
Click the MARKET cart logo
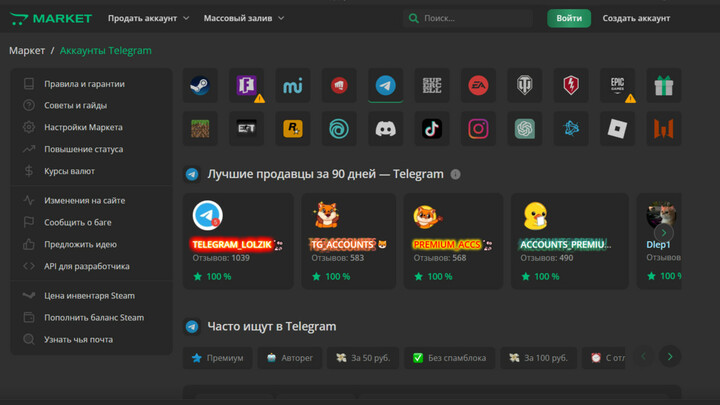(51, 18)
